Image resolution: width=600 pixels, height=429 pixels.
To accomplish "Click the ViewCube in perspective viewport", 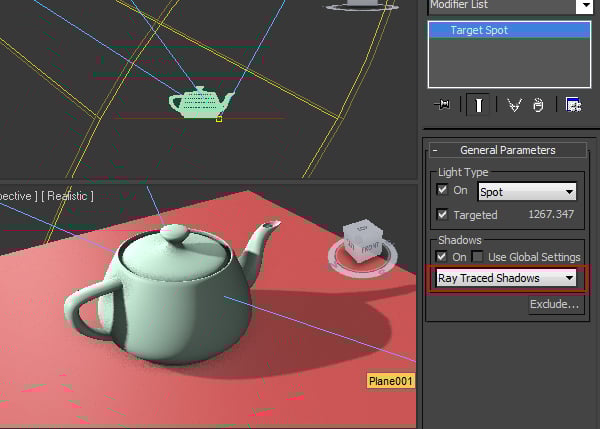I will coord(362,240).
